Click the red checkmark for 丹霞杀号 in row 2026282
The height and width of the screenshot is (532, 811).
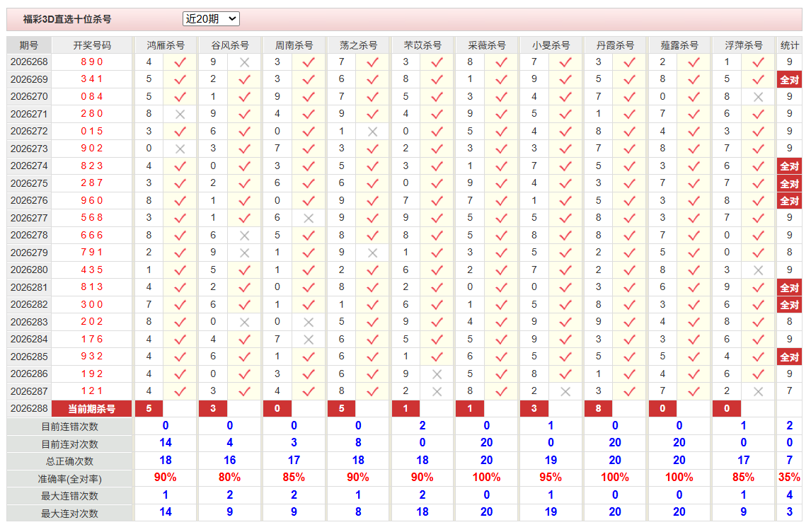629,305
